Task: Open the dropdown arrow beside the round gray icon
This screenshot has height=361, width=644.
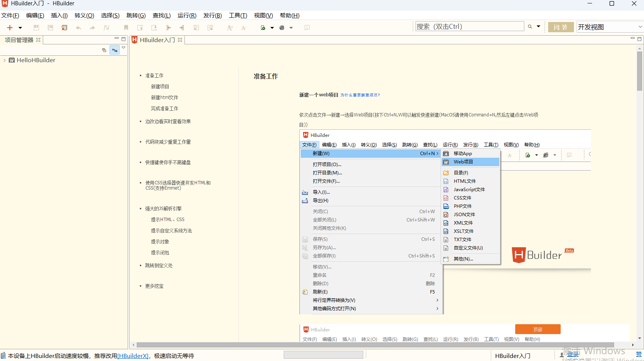Action: coord(291,28)
